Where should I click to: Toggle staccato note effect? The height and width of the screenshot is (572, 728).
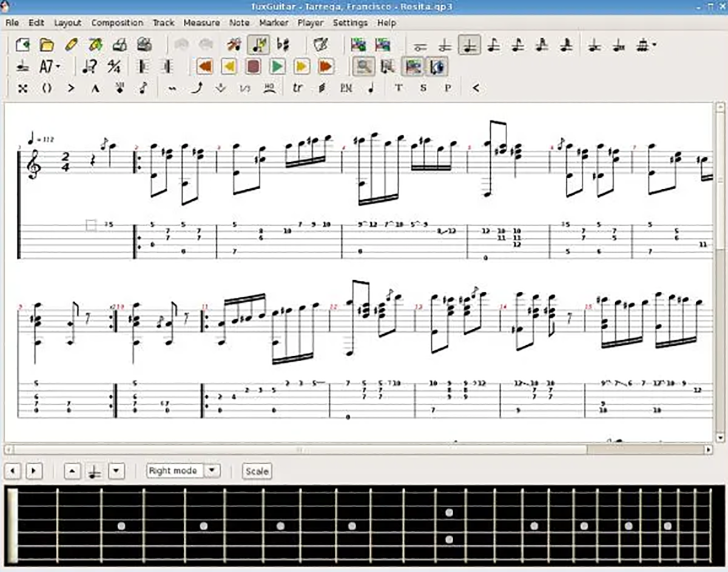coord(371,88)
